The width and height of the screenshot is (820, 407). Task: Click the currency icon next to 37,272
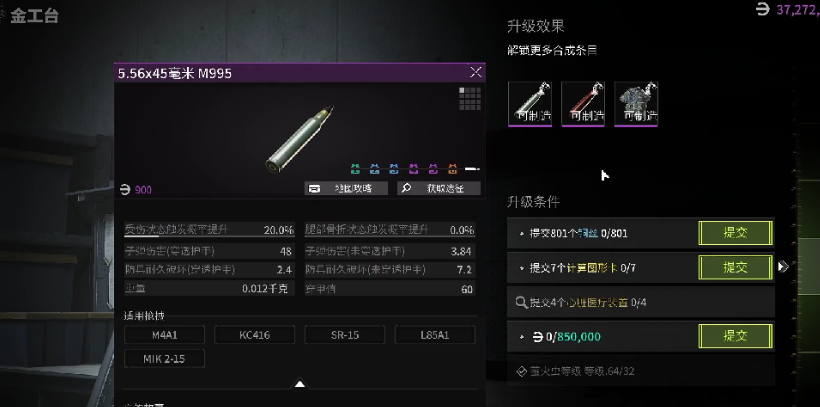(763, 9)
